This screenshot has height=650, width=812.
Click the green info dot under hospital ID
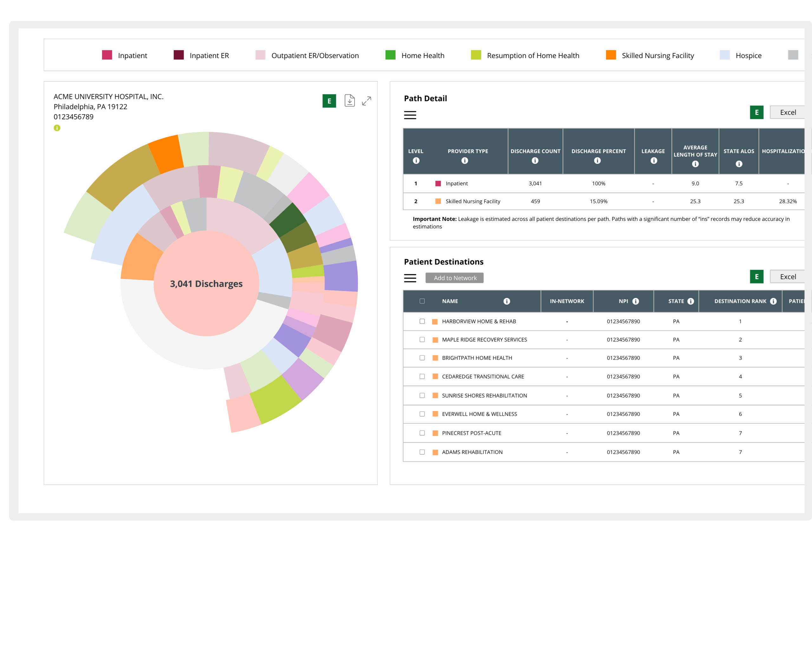tap(57, 128)
